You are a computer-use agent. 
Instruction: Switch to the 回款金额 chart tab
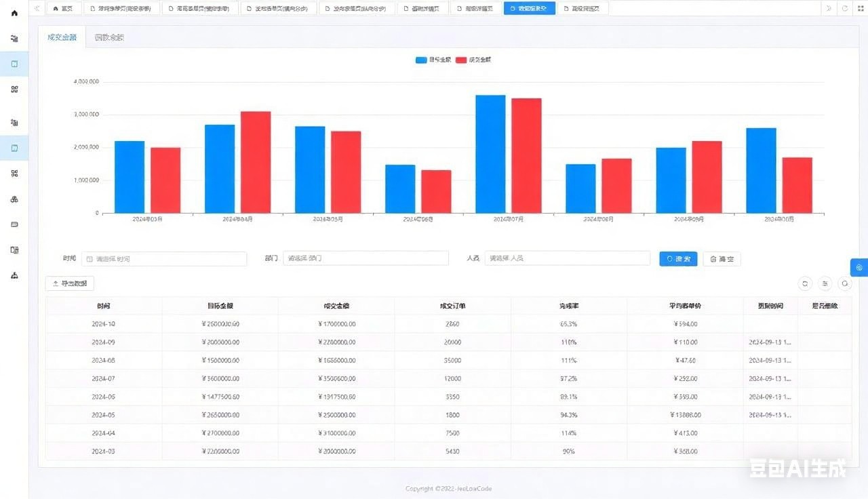pyautogui.click(x=109, y=37)
